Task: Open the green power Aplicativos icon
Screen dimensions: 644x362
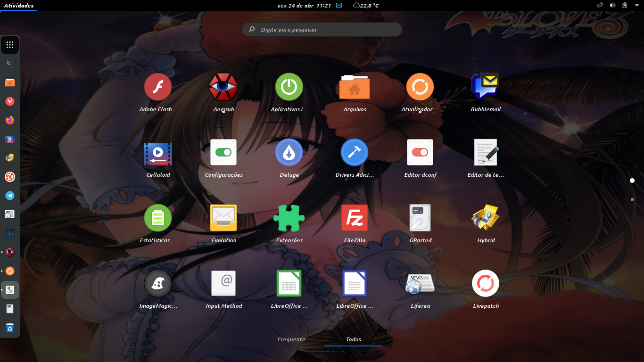Action: click(289, 87)
